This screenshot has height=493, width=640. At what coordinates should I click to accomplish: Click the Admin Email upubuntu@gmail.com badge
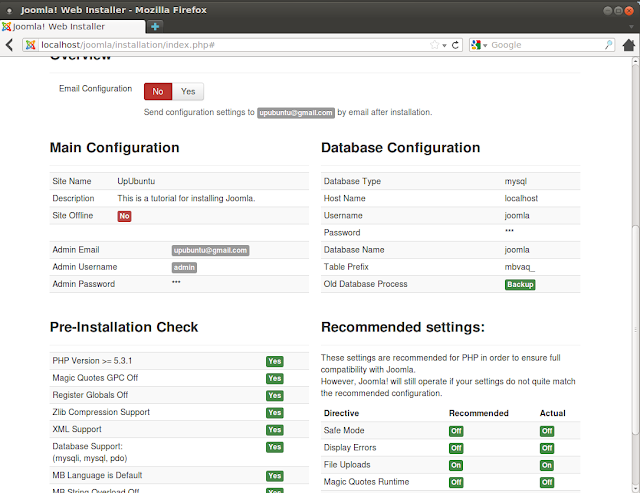pos(211,250)
